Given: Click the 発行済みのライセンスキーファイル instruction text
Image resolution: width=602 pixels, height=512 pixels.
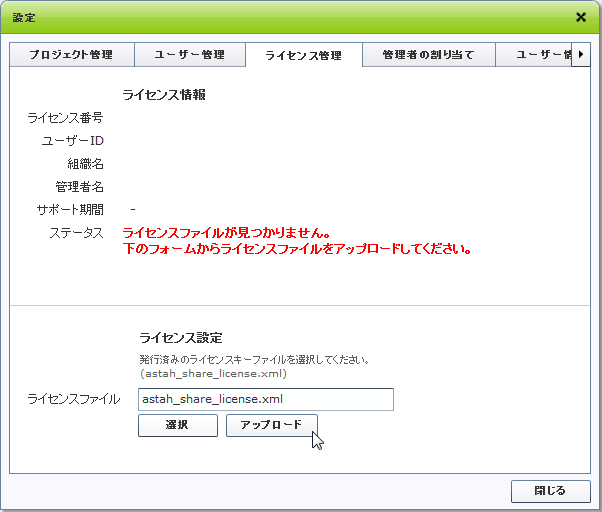Looking at the screenshot, I should [x=254, y=360].
